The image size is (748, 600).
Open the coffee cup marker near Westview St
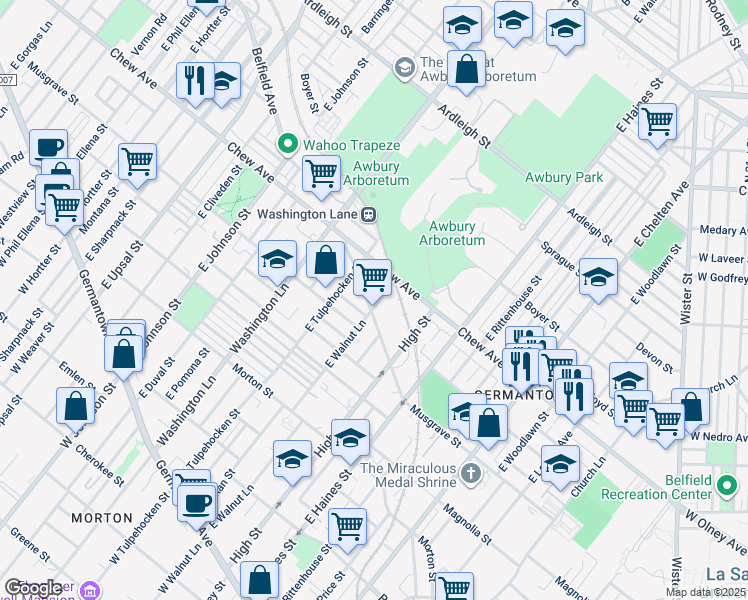tap(48, 147)
